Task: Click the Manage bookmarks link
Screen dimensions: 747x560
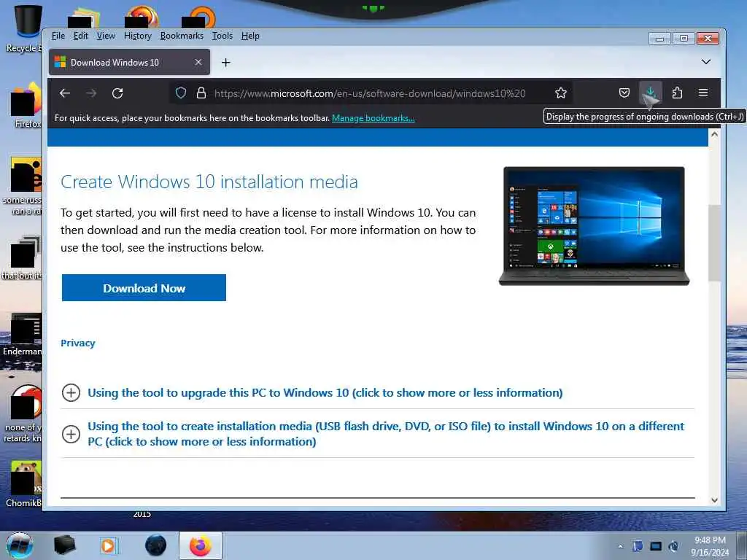Action: [x=373, y=117]
